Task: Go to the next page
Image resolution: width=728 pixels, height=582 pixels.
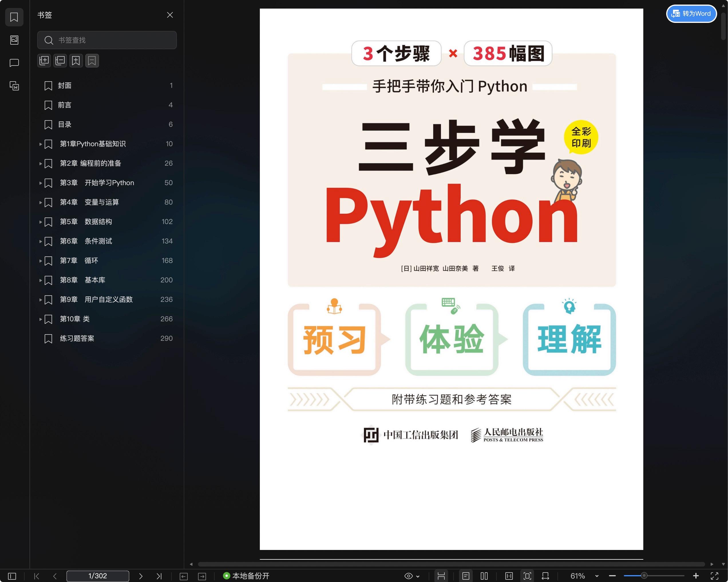Action: (141, 576)
